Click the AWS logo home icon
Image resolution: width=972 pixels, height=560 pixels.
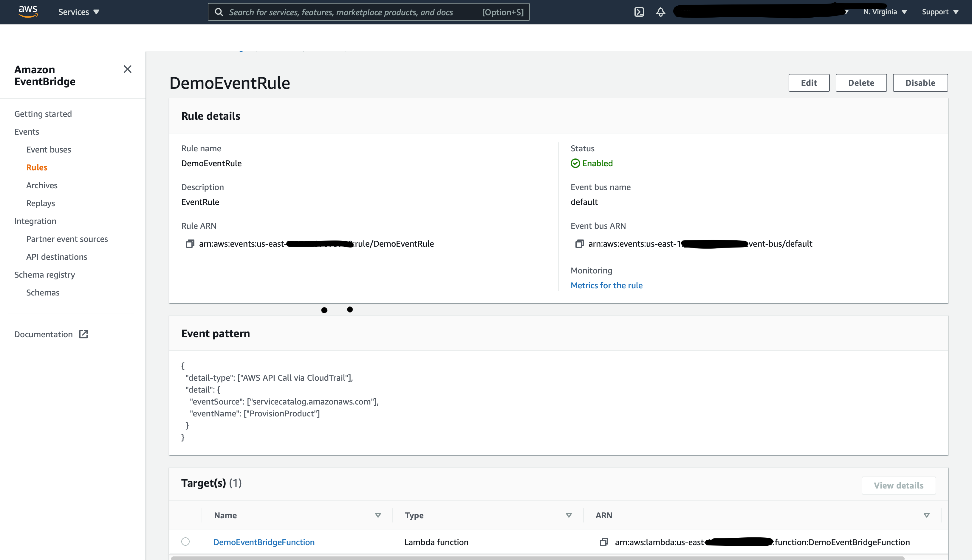pos(28,12)
